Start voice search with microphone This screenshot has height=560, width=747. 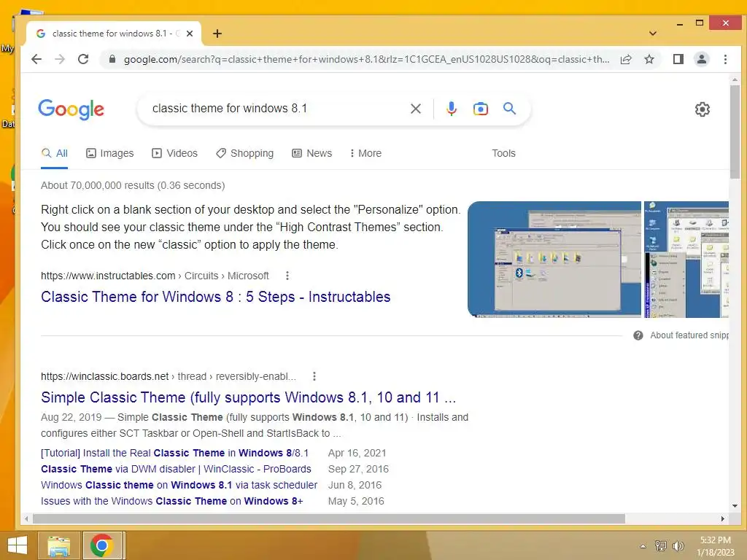pyautogui.click(x=451, y=109)
